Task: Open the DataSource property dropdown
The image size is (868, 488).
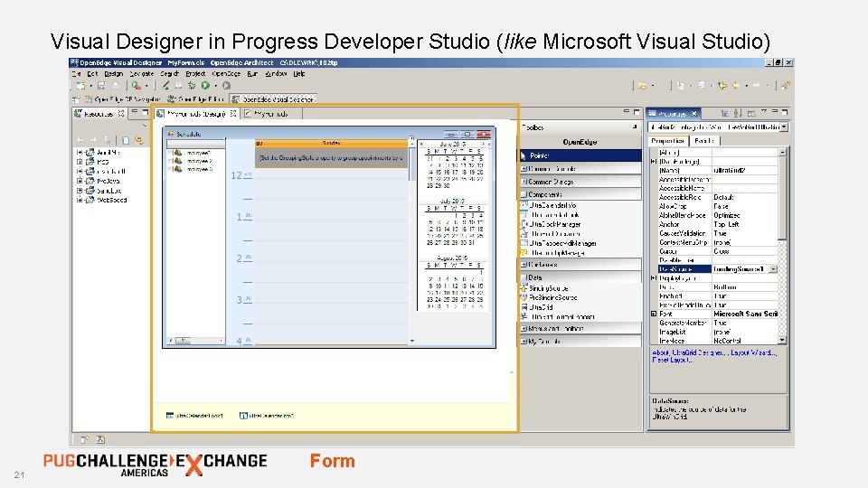Action: tap(773, 269)
